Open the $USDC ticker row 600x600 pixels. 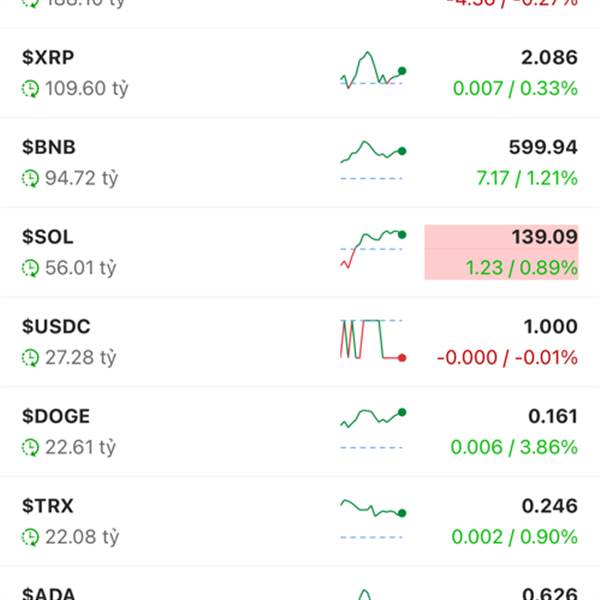click(x=300, y=342)
